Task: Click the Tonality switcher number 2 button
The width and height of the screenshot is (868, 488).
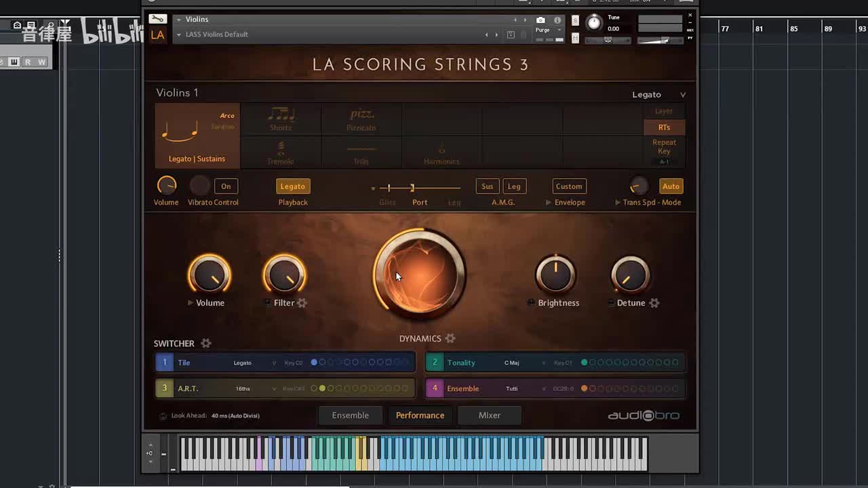Action: (435, 363)
